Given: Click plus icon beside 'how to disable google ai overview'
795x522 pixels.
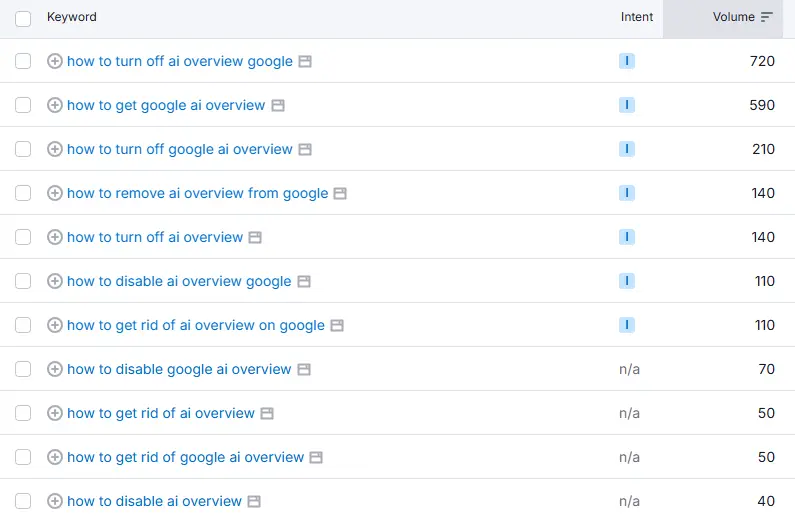Looking at the screenshot, I should (x=55, y=369).
